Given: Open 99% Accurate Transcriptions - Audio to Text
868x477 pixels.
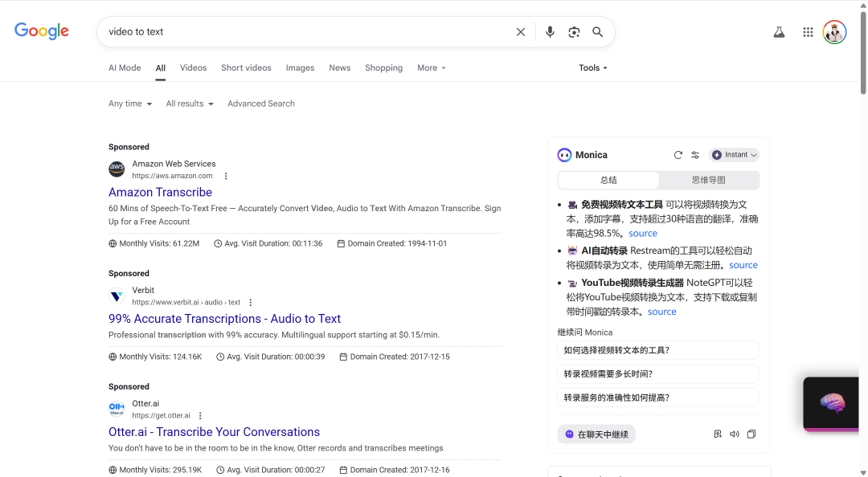Looking at the screenshot, I should point(224,319).
